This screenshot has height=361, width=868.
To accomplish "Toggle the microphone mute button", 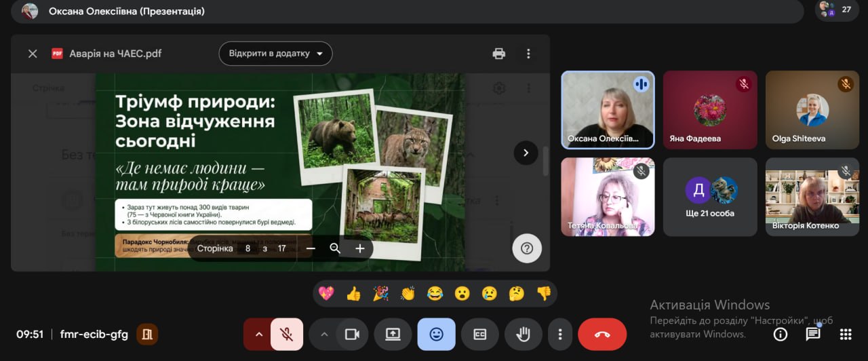I will tap(287, 334).
